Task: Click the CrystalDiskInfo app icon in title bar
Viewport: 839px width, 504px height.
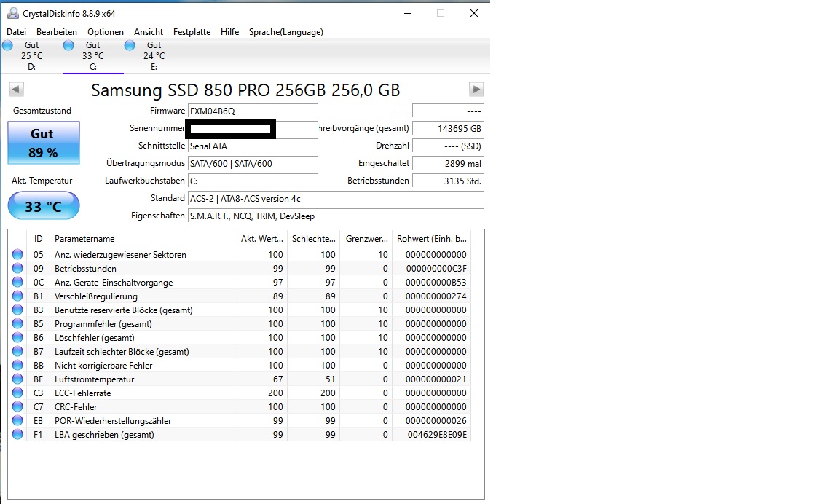Action: tap(13, 13)
